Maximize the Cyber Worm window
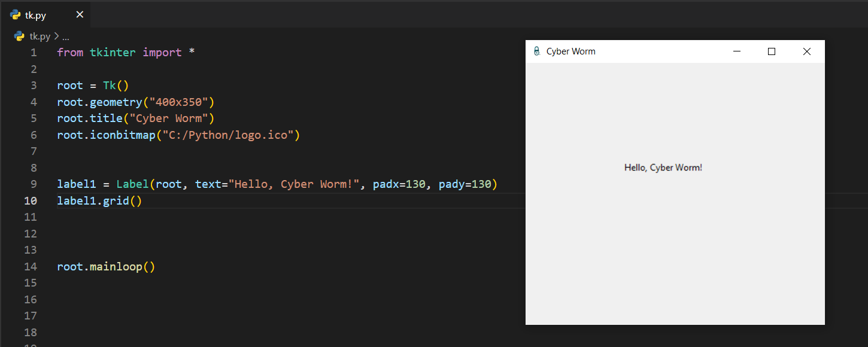This screenshot has width=868, height=347. (772, 51)
